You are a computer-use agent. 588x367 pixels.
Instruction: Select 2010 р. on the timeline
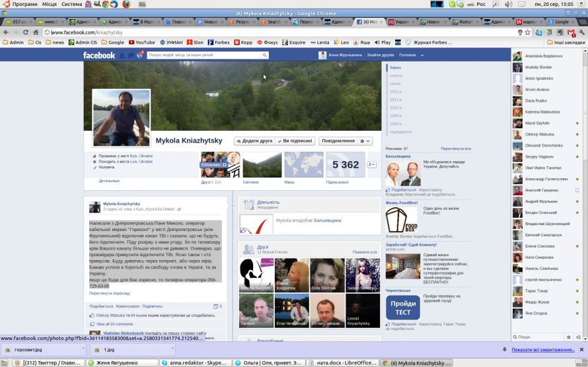tap(396, 108)
